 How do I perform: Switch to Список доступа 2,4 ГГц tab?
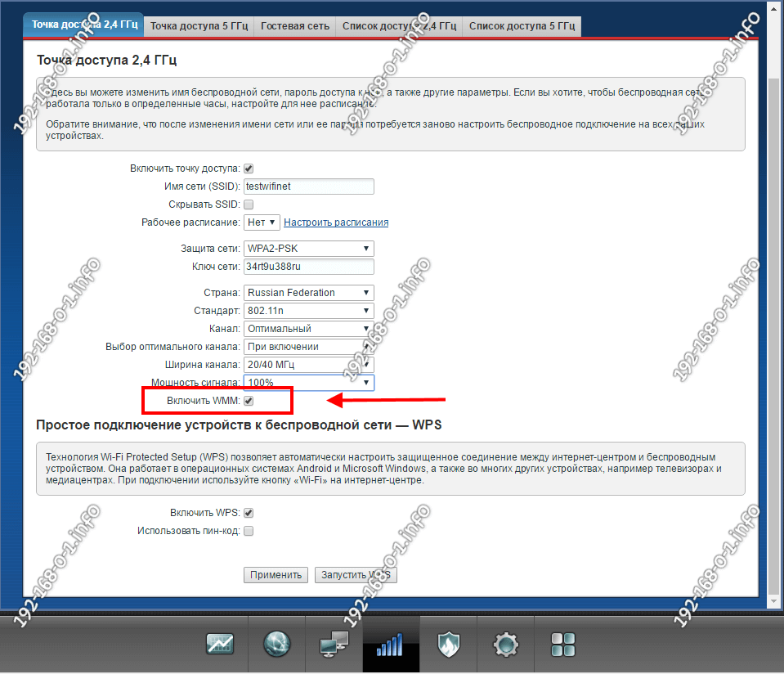[399, 26]
